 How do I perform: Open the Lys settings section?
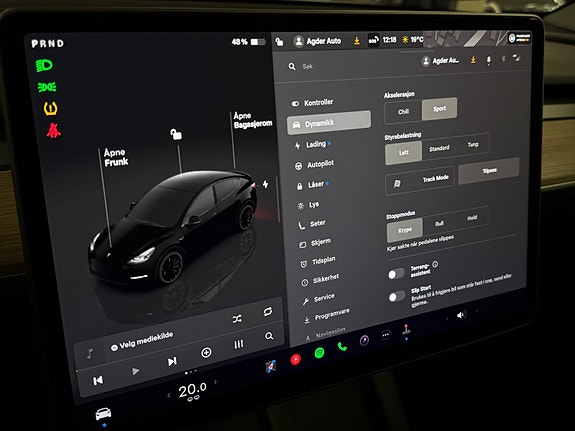(308, 205)
